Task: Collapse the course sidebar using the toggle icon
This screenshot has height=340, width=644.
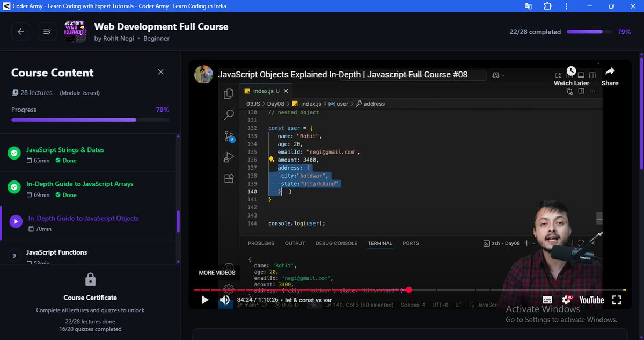Action: pos(47,32)
